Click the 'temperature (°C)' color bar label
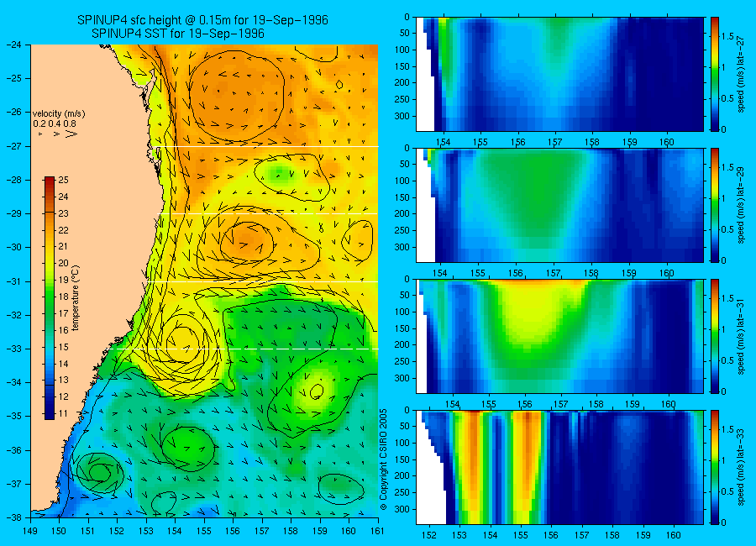 pos(76,298)
